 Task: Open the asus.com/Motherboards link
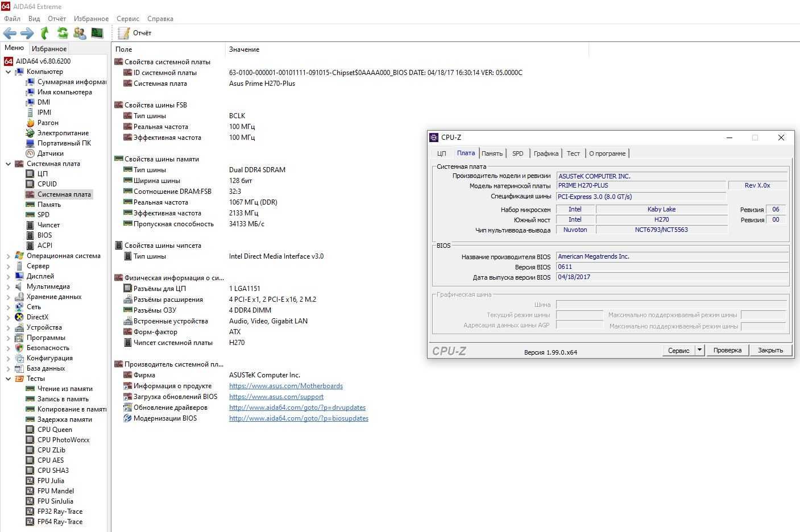[286, 386]
